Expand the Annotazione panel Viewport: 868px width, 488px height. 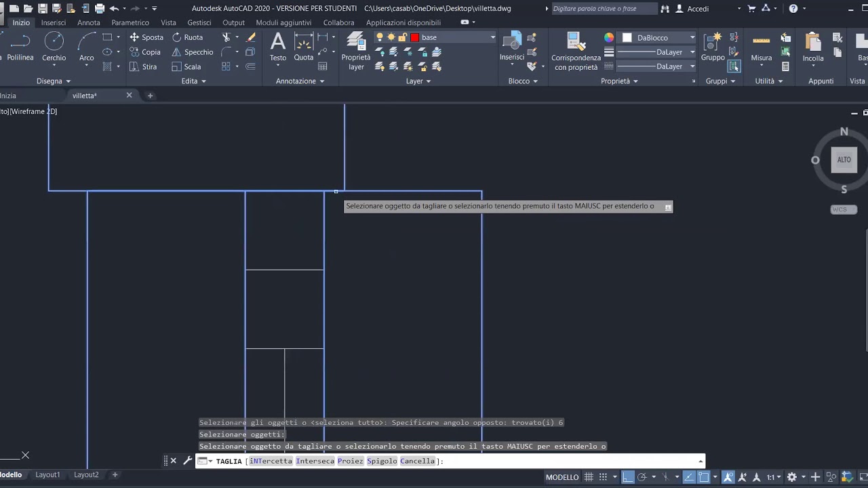coord(300,81)
